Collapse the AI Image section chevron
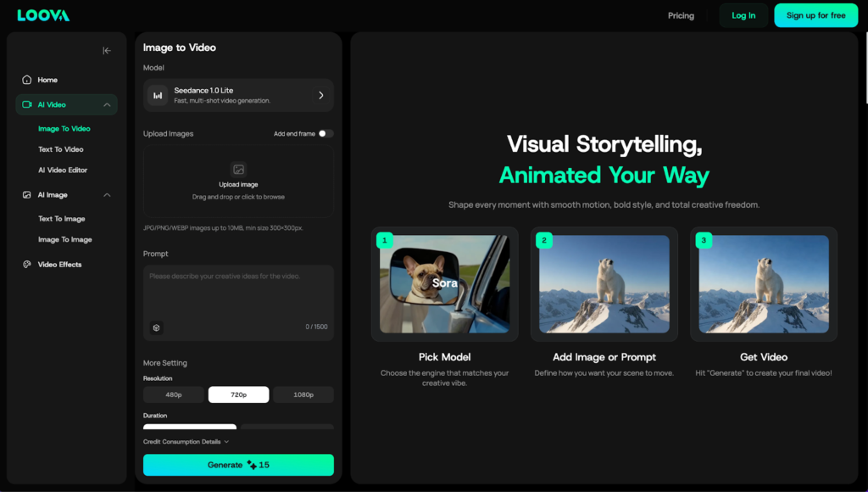This screenshot has height=492, width=868. [107, 195]
